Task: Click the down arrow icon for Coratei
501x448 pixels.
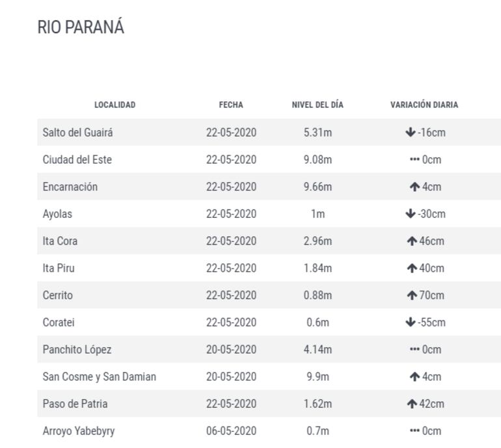Action: (x=410, y=323)
